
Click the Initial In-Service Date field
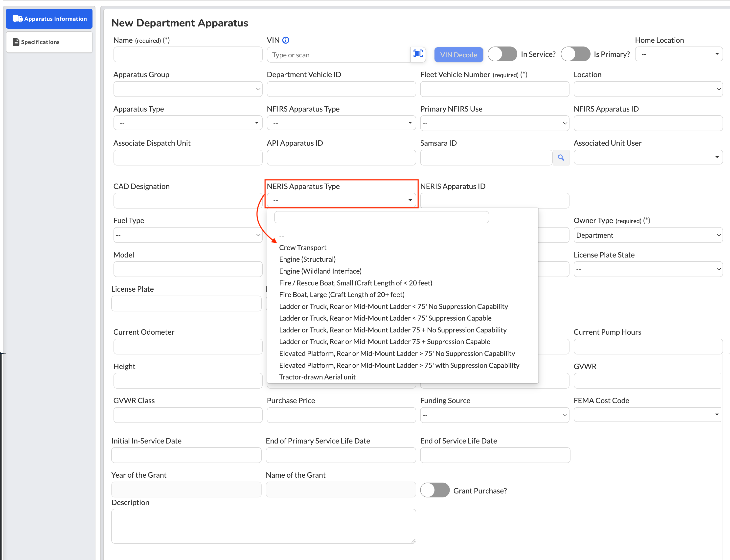point(186,455)
